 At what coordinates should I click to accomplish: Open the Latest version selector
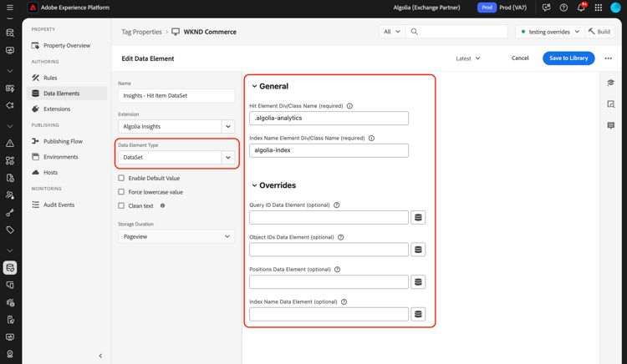point(468,58)
